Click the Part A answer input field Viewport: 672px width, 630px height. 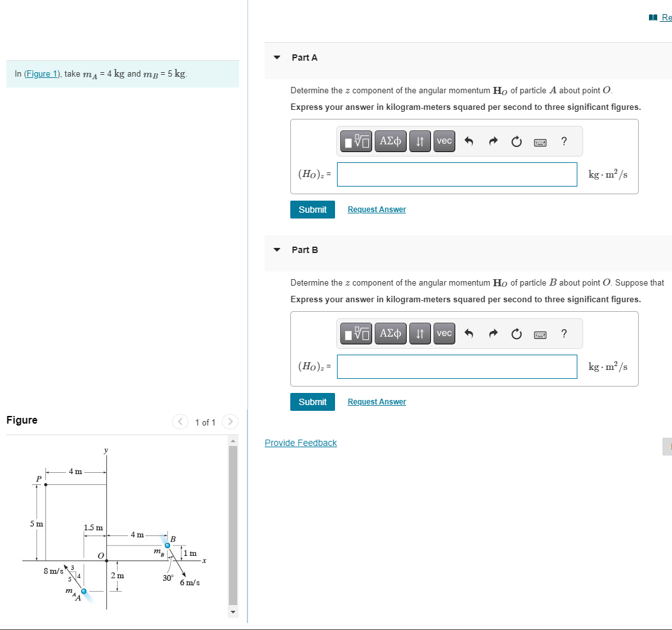click(457, 174)
